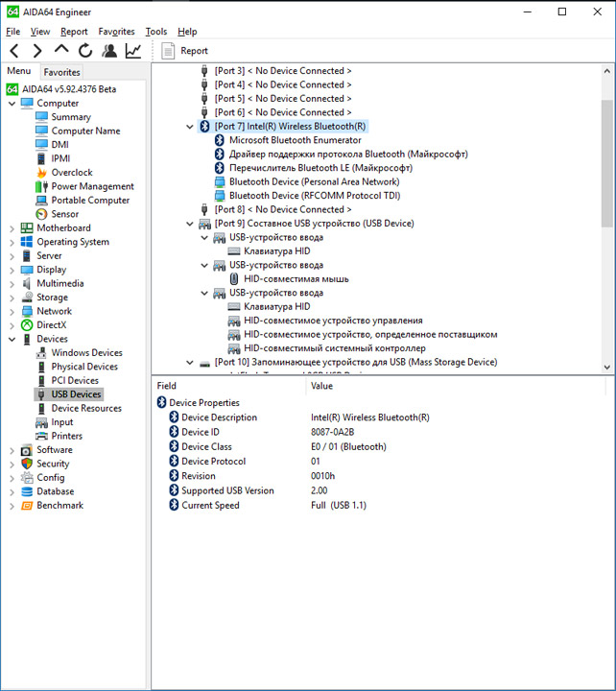Click the Storage disk icon
Image resolution: width=616 pixels, height=691 pixels.
pos(27,298)
